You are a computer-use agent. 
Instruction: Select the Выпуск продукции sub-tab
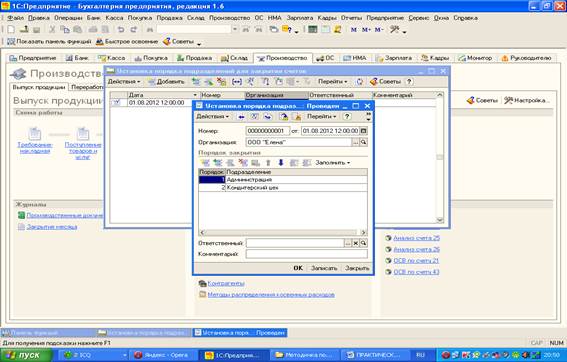click(x=39, y=87)
